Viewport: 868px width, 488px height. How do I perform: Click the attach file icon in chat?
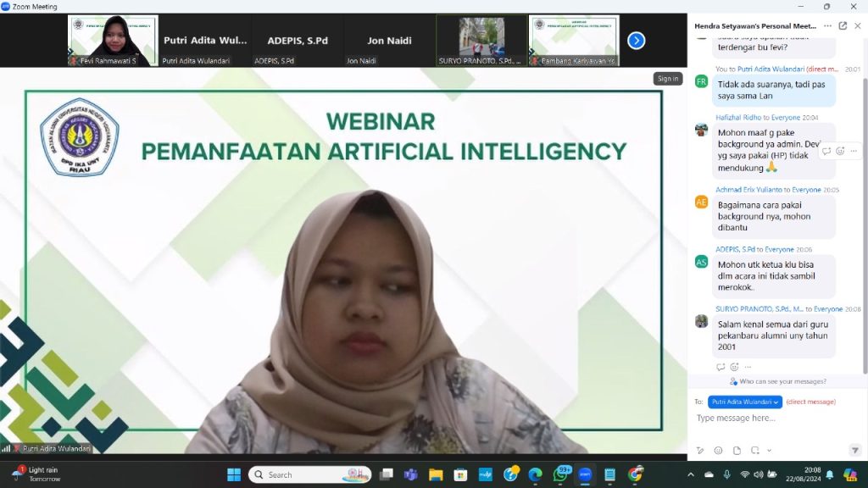(x=737, y=450)
